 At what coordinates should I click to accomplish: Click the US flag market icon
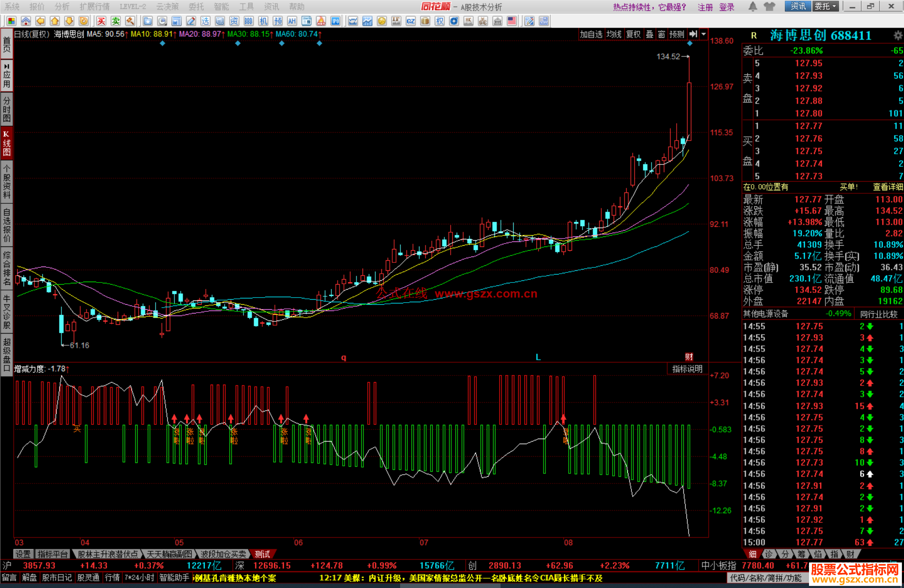coord(511,21)
